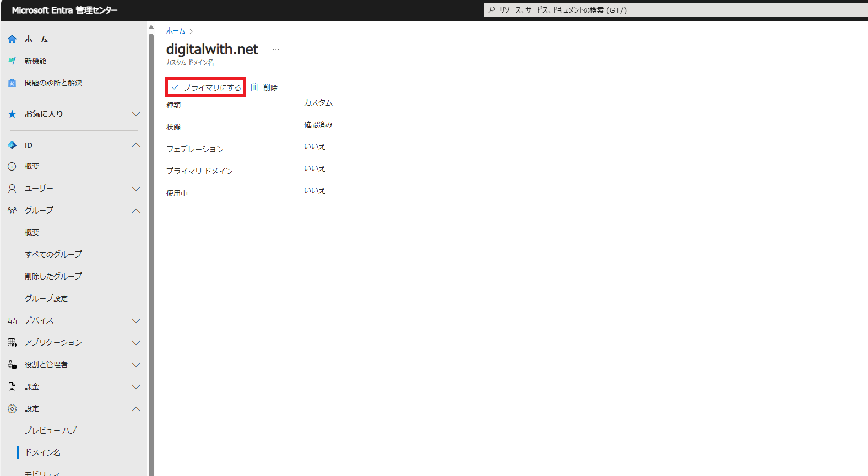Select すべてのグループ under groups
Image resolution: width=868 pixels, height=476 pixels.
pyautogui.click(x=53, y=254)
